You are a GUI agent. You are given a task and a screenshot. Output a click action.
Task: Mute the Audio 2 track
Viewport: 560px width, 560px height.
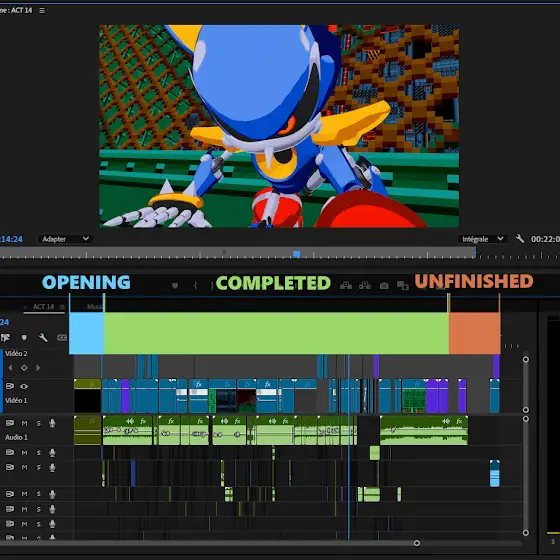click(x=24, y=453)
